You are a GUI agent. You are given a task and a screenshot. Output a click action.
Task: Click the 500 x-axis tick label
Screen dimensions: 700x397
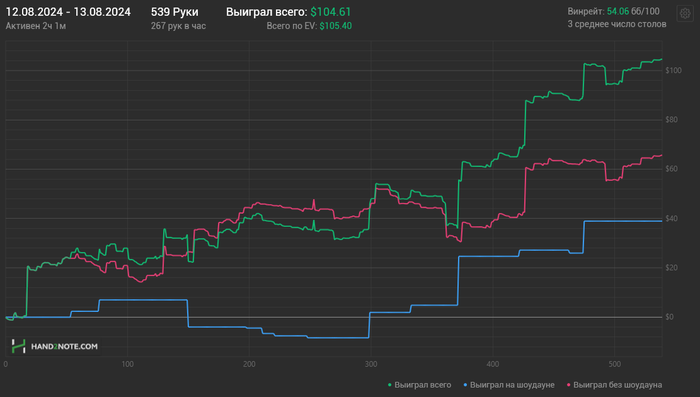[x=615, y=364]
